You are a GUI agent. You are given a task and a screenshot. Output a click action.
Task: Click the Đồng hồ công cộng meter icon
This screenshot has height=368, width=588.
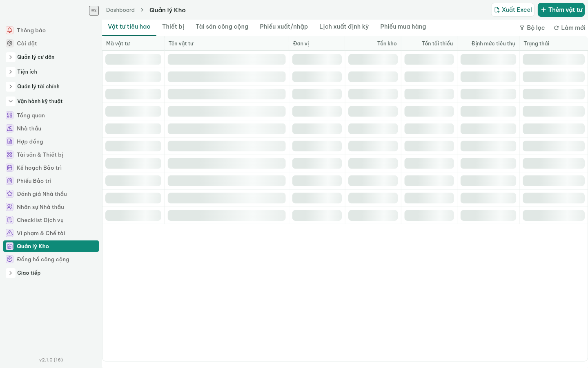pyautogui.click(x=10, y=259)
